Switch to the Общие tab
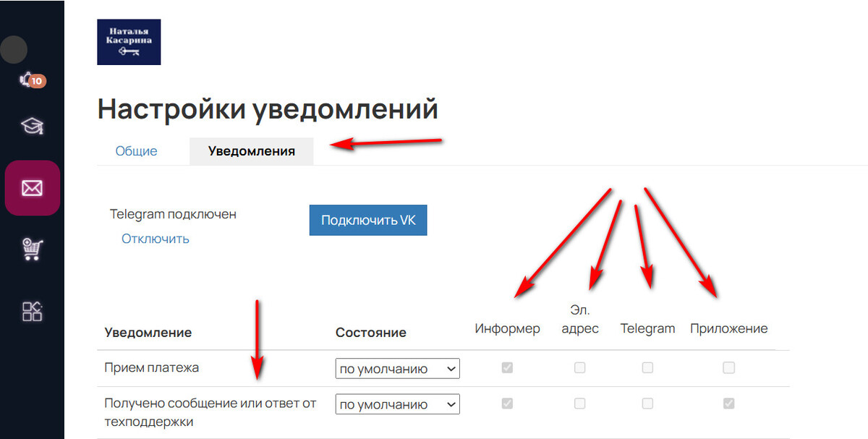The height and width of the screenshot is (439, 868). pos(136,151)
